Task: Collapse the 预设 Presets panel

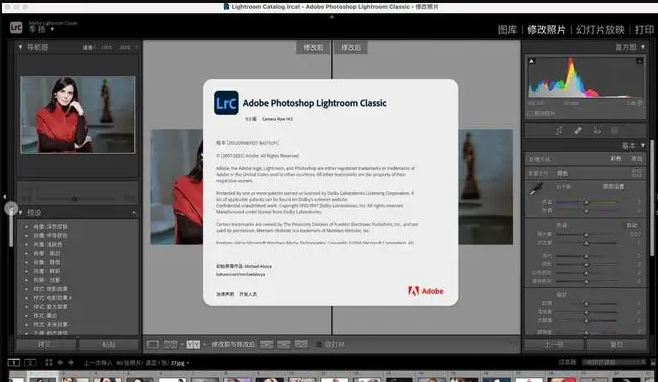Action: tap(20, 213)
